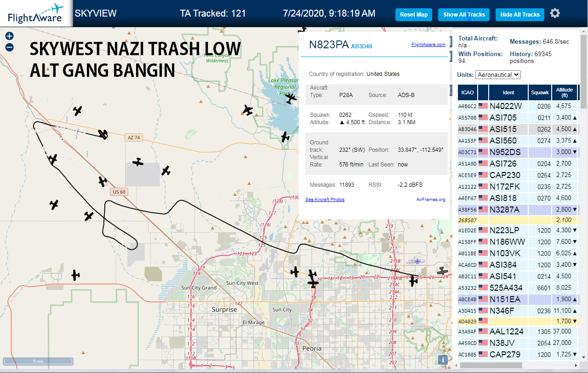
Task: Select the ASI384 row
Action: pyautogui.click(x=518, y=265)
